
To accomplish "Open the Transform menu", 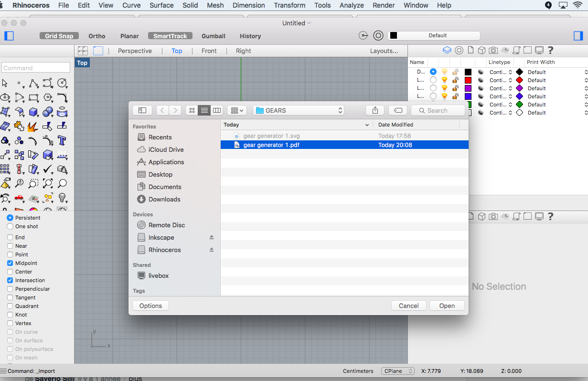I will coord(289,5).
